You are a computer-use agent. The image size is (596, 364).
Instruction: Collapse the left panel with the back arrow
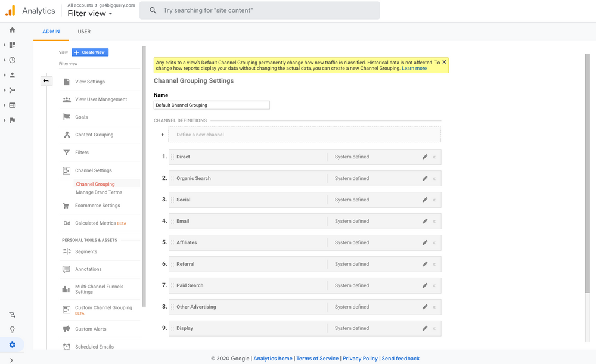[x=46, y=80]
